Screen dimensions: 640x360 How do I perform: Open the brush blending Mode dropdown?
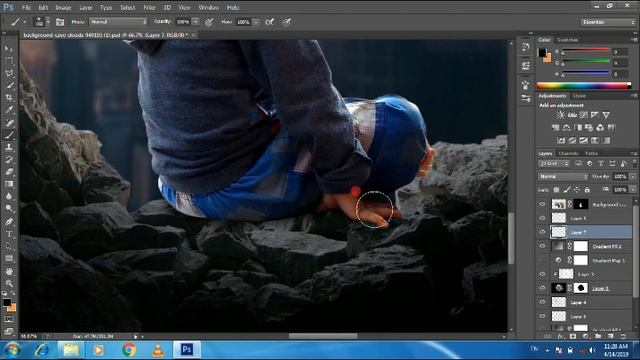click(118, 22)
